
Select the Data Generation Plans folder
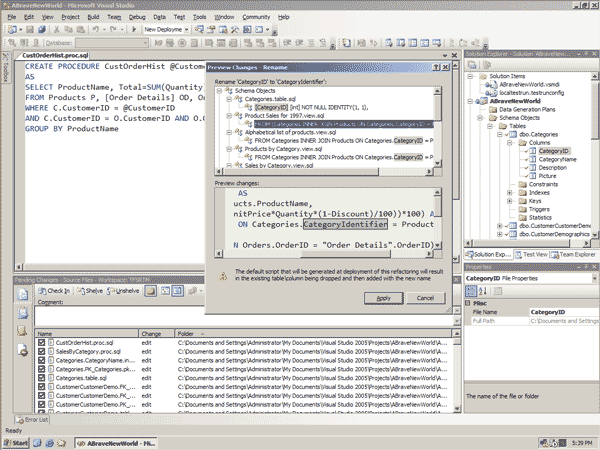click(527, 109)
